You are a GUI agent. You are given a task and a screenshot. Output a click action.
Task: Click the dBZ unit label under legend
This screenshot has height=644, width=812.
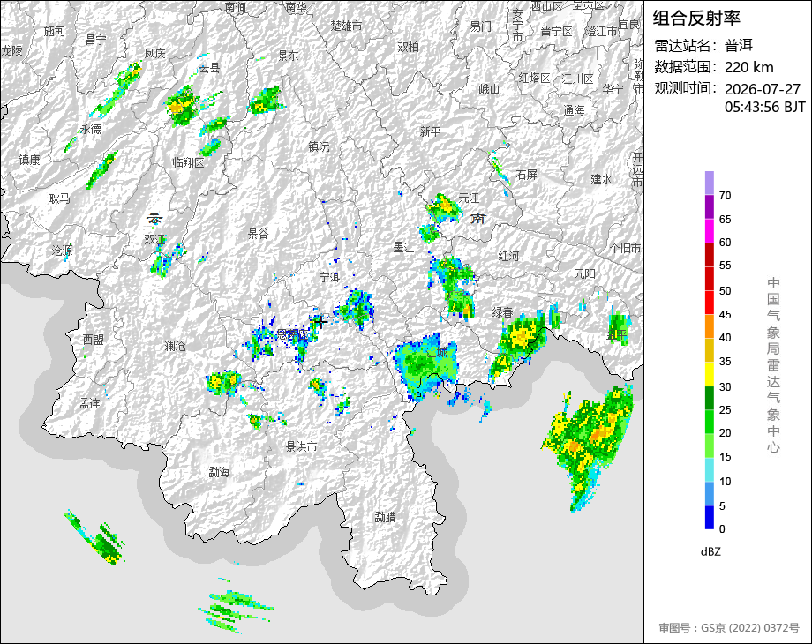pyautogui.click(x=710, y=551)
